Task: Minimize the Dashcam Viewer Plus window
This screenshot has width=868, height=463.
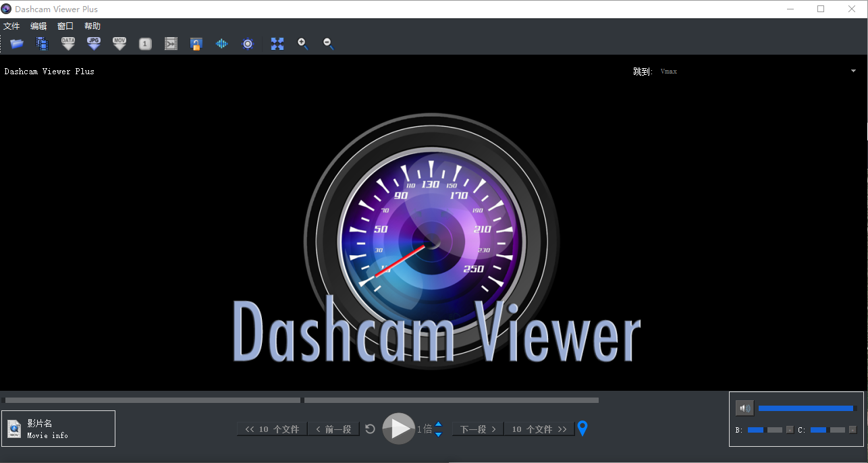Action: click(790, 9)
